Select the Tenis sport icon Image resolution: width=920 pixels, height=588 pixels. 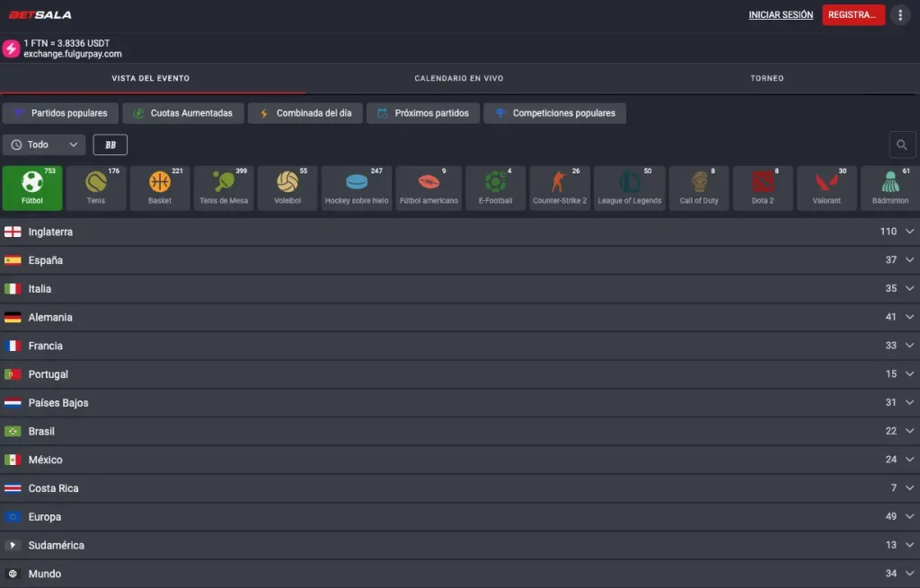[x=96, y=188]
